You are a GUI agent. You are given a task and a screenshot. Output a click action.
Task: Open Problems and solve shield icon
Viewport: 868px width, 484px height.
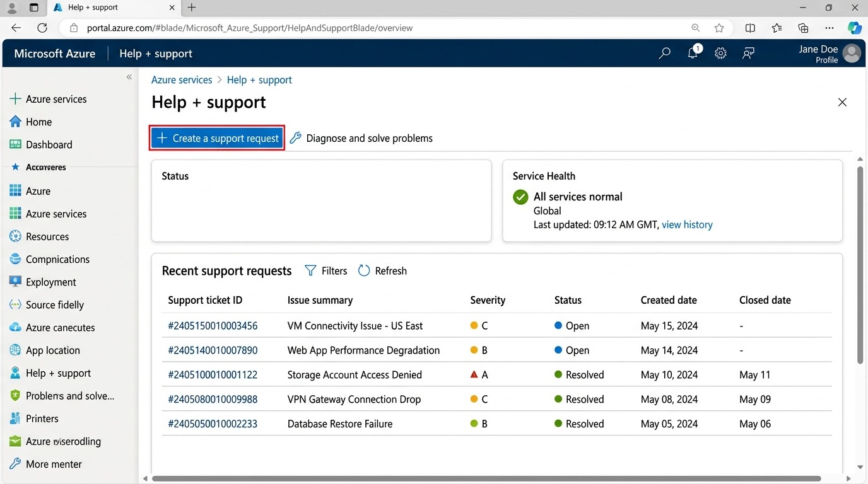coord(16,396)
